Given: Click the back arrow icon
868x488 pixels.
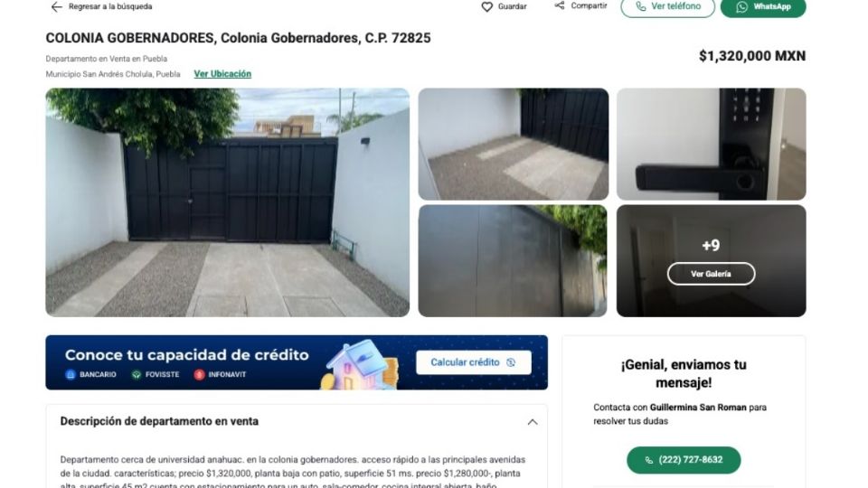Looking at the screenshot, I should pyautogui.click(x=56, y=6).
